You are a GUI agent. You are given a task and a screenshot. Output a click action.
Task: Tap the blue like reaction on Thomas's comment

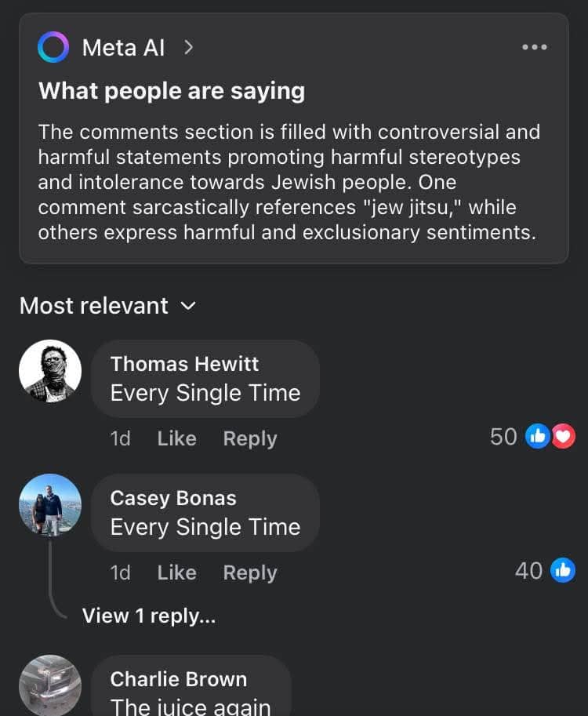(539, 437)
